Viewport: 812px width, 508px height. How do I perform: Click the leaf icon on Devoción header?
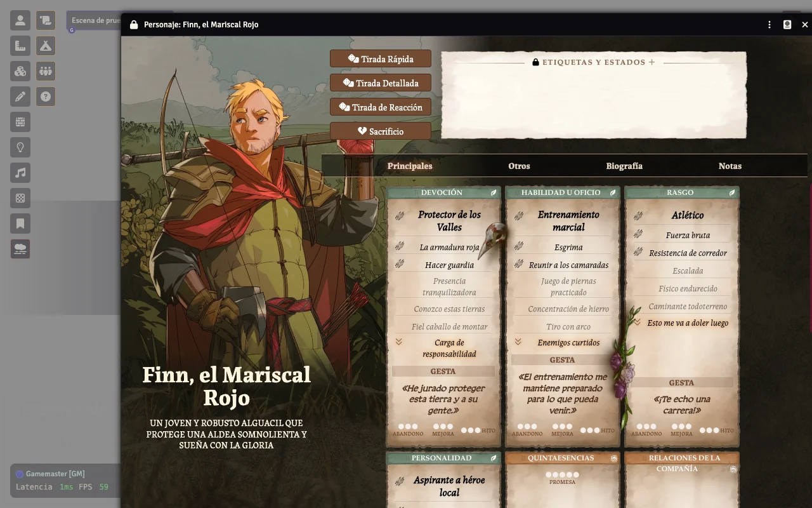coord(493,192)
